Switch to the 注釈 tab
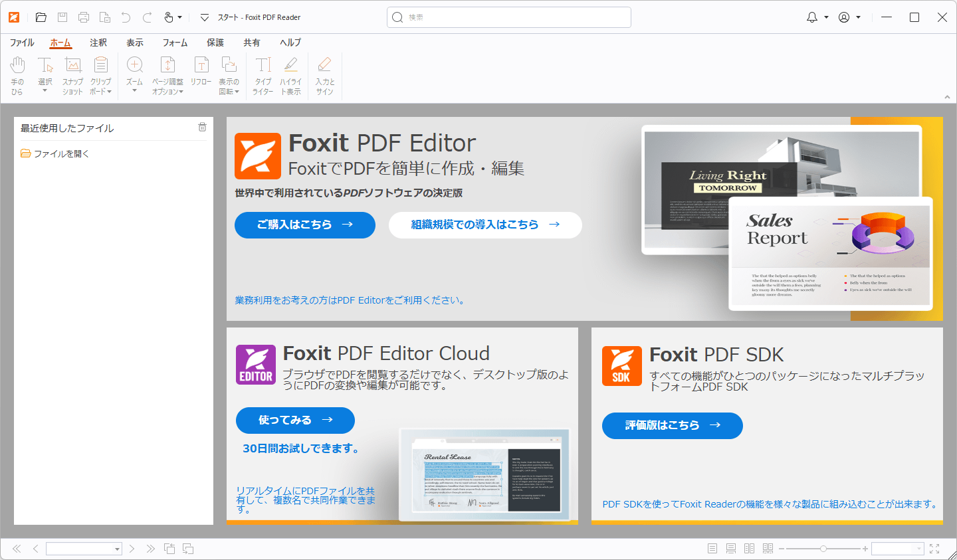957x560 pixels. [x=98, y=43]
